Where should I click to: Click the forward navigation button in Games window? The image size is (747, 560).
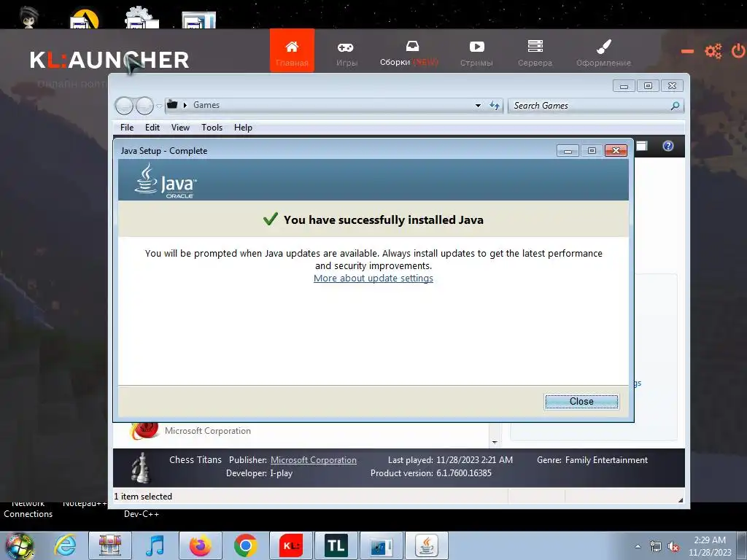144,106
